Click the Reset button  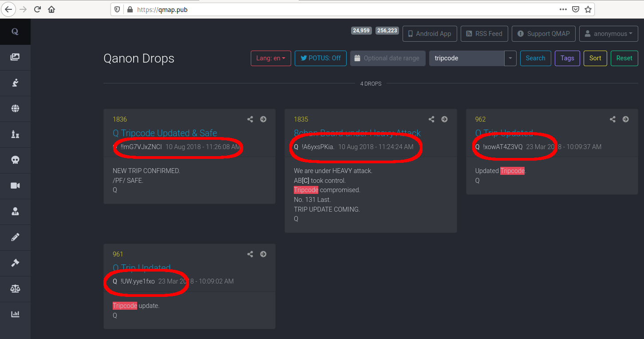coord(624,58)
